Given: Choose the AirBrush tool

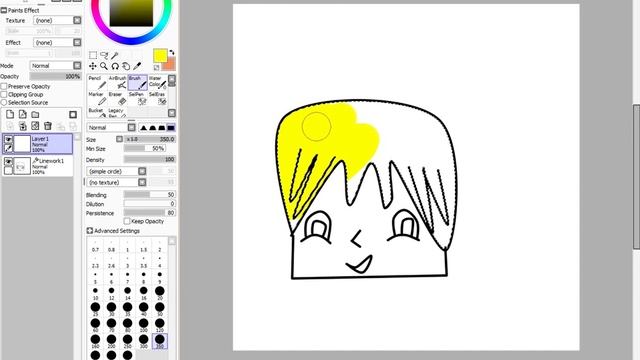Looking at the screenshot, I should [x=118, y=82].
